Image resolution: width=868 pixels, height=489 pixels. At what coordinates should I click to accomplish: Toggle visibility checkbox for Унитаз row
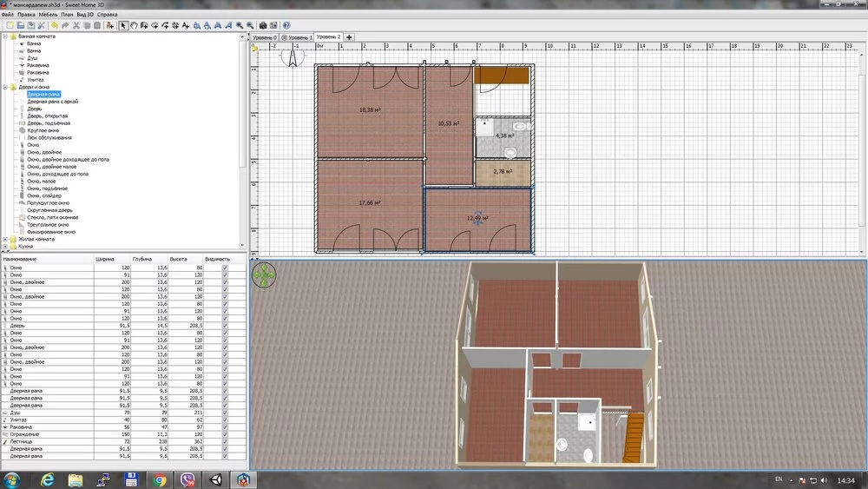[x=225, y=420]
